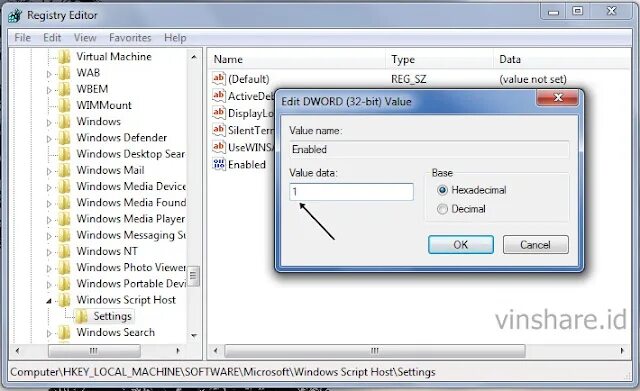Click the Value name field showing Enabled

[429, 149]
